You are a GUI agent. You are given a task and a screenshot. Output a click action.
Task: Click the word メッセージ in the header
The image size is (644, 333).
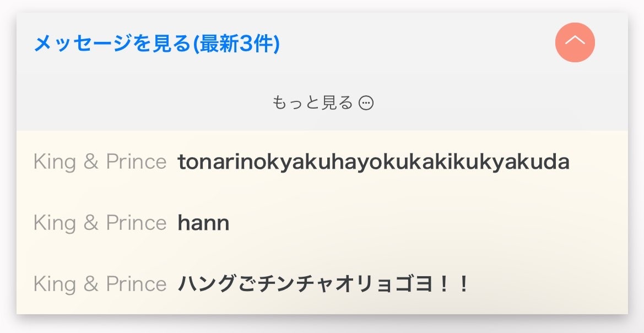point(83,43)
